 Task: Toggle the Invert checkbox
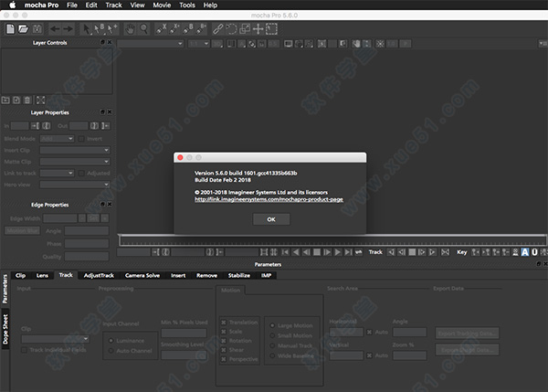(x=81, y=139)
